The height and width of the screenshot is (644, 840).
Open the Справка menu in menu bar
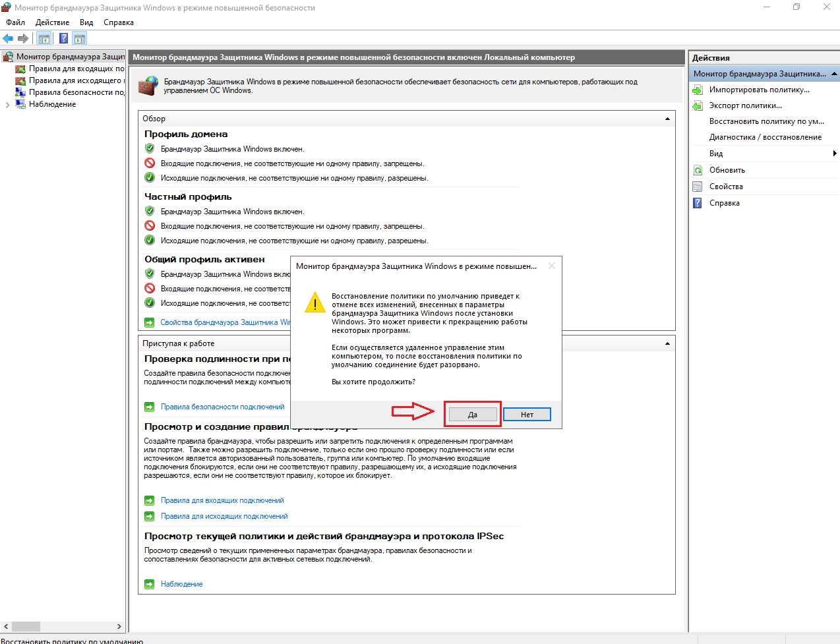click(x=119, y=22)
